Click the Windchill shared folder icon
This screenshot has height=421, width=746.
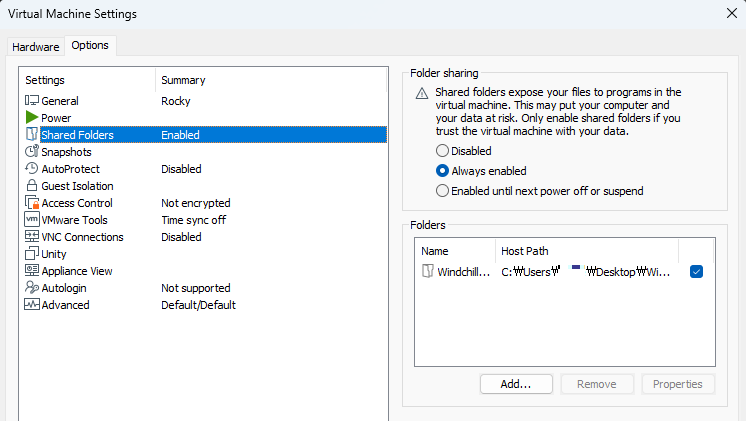428,271
